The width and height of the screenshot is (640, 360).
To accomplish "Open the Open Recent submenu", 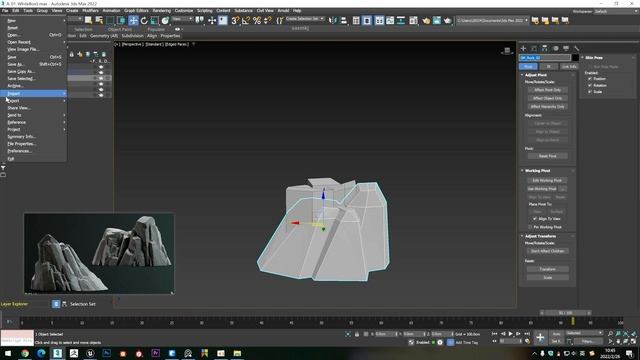I will click(x=33, y=42).
